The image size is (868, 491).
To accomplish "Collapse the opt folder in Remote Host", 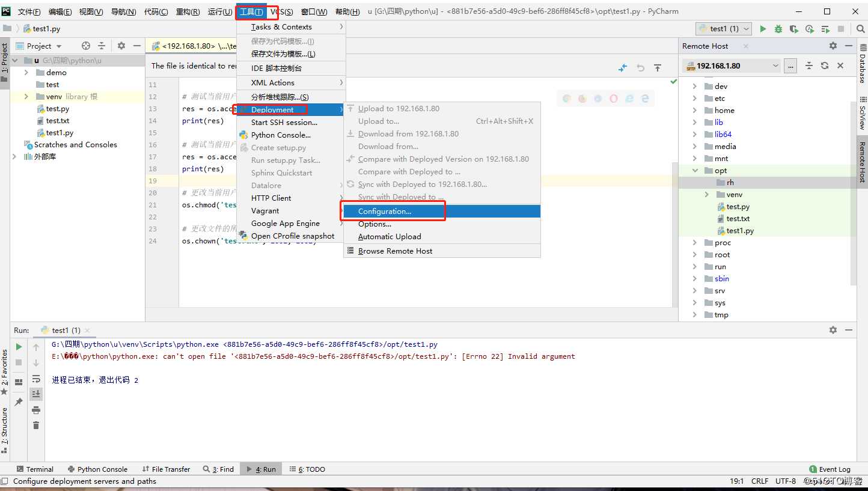I will click(695, 171).
